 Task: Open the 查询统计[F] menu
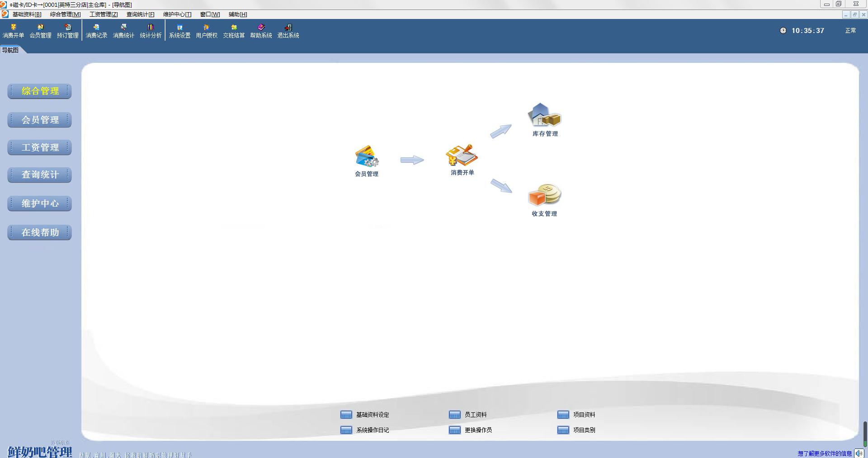click(140, 14)
